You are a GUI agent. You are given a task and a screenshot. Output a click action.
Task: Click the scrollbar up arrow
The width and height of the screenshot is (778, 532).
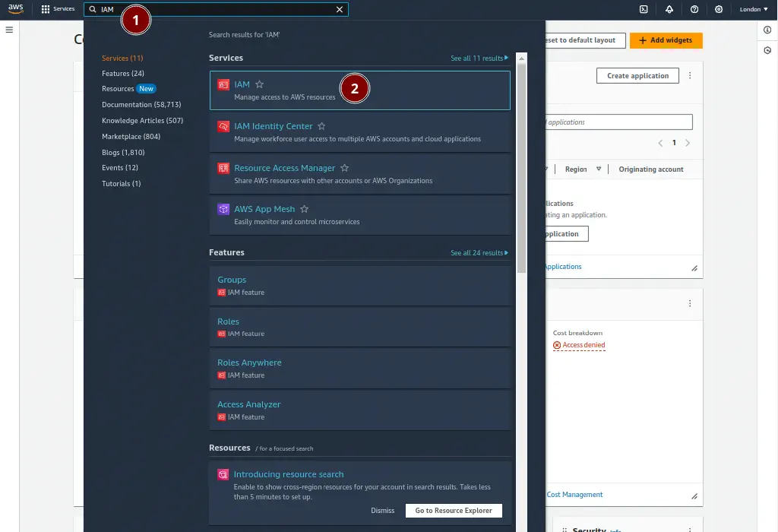tap(521, 58)
